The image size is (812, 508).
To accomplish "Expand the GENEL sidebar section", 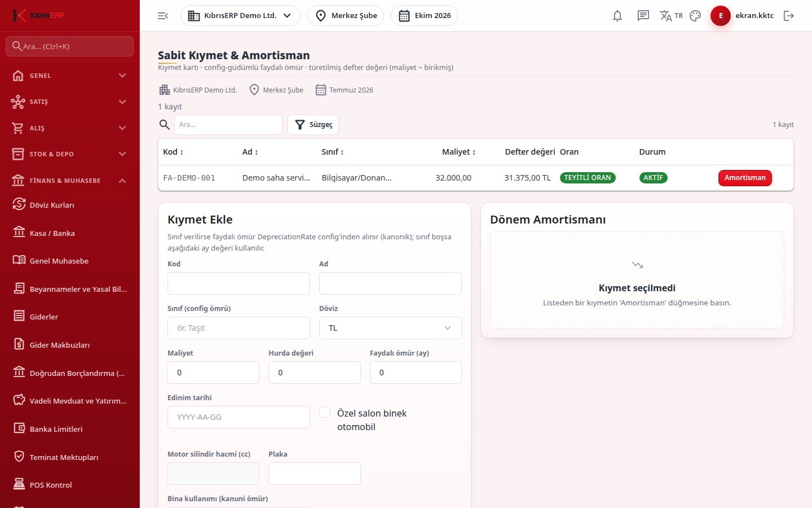I will click(70, 76).
